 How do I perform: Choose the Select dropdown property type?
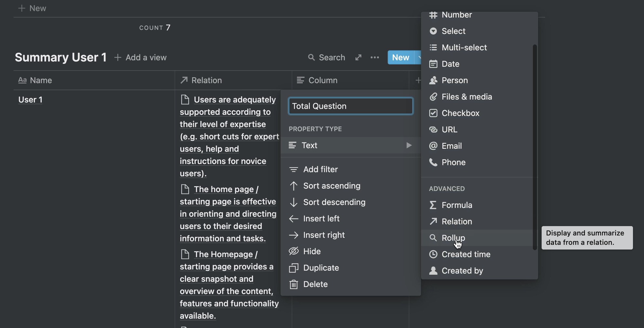point(453,31)
